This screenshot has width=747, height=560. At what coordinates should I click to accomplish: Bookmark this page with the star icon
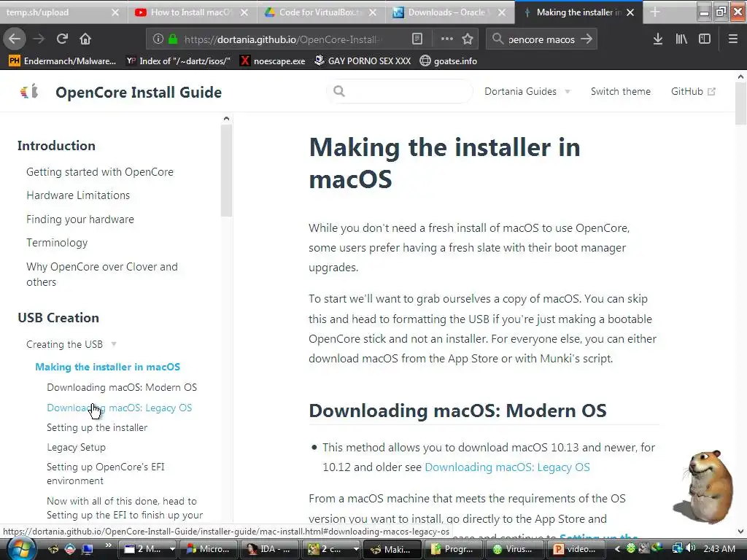click(x=468, y=39)
